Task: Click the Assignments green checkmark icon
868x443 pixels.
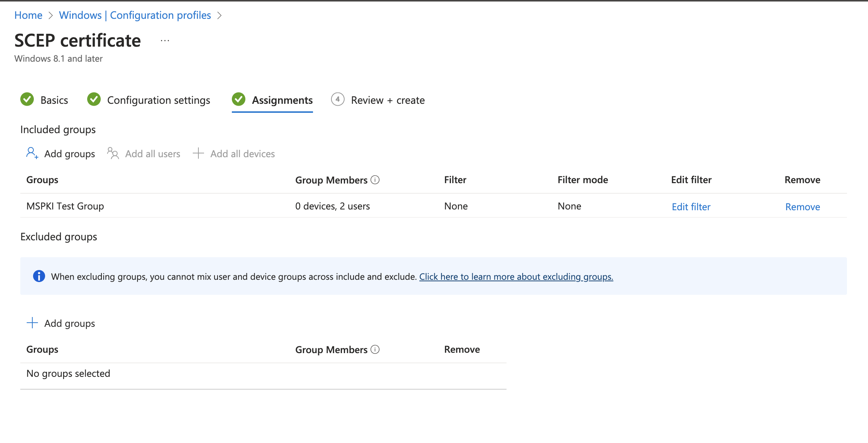Action: pyautogui.click(x=239, y=100)
